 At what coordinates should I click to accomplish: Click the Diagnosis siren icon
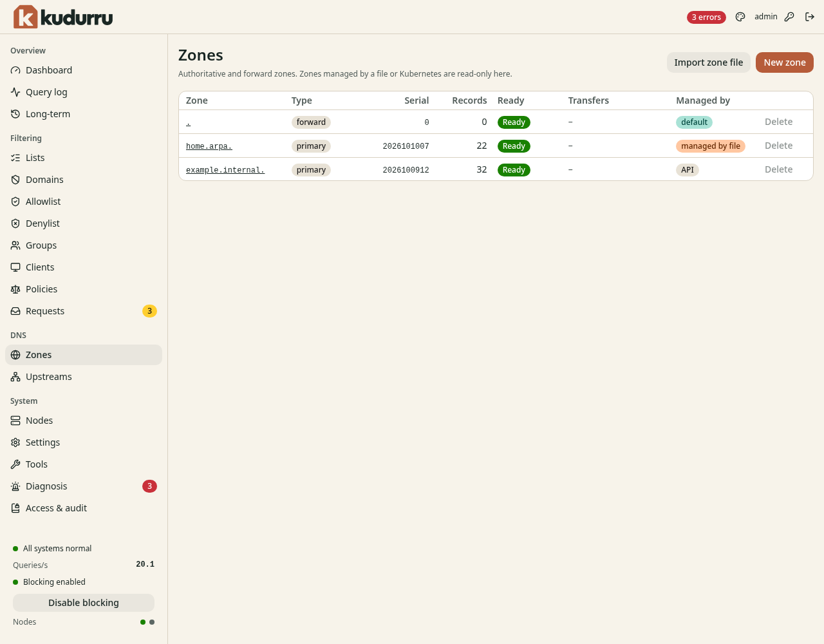tap(15, 486)
